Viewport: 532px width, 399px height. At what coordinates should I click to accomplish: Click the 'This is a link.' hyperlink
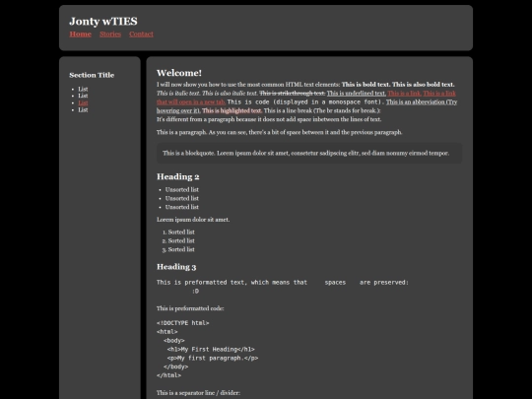[x=405, y=94]
